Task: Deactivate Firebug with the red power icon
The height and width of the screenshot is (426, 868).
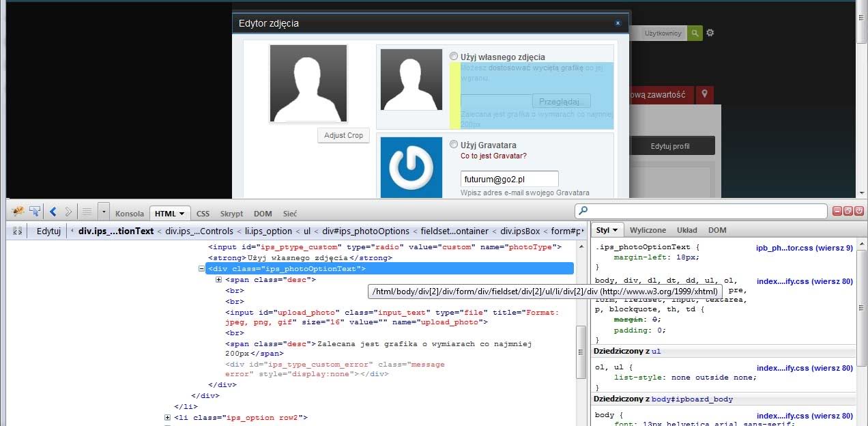Action: point(858,212)
